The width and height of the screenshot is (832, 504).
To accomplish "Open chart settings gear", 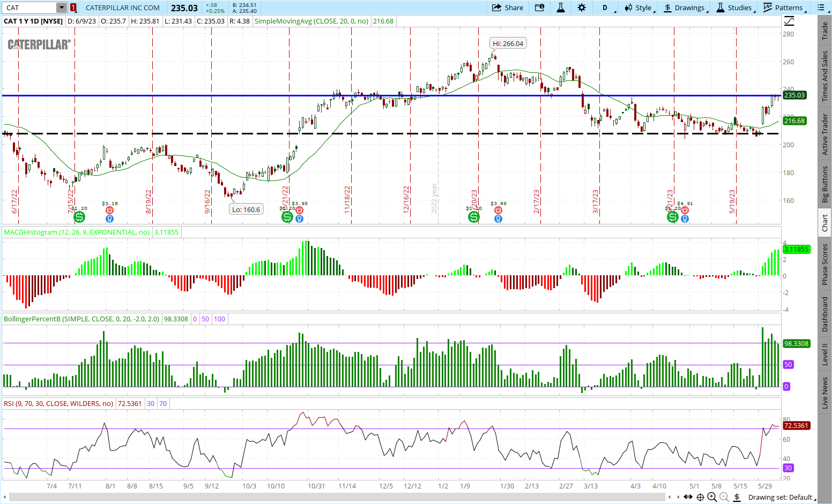I will point(582,7).
